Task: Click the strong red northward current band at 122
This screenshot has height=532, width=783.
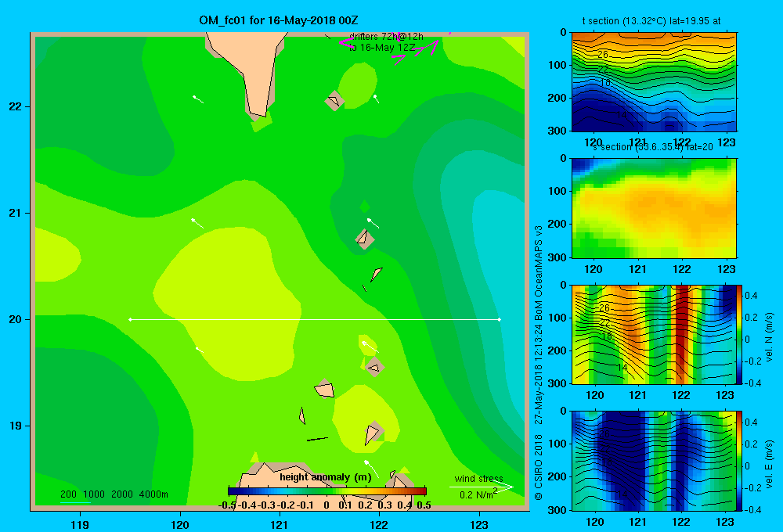Action: (x=682, y=334)
